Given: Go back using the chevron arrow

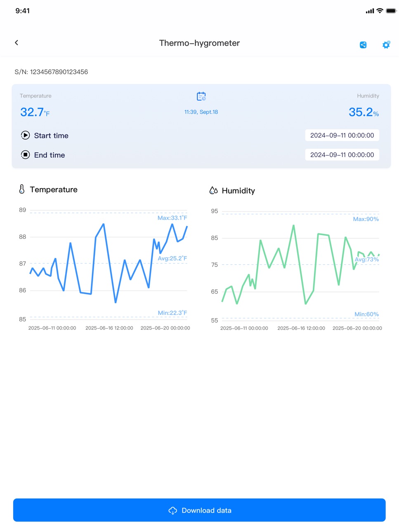Looking at the screenshot, I should coord(17,42).
